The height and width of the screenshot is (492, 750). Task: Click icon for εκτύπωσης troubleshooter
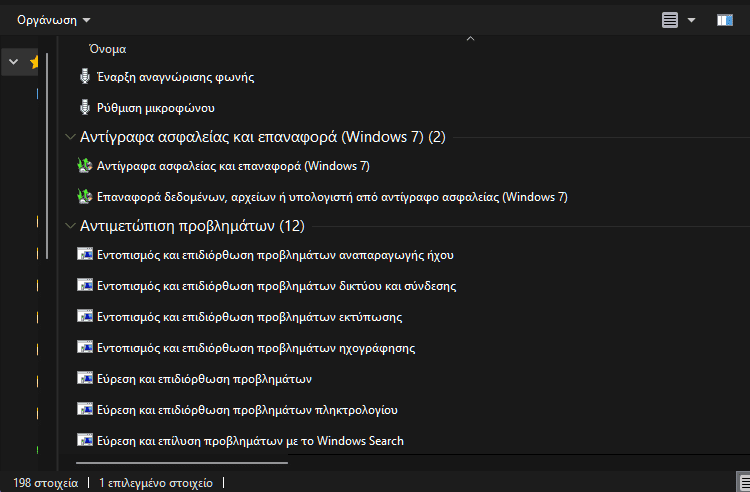(85, 317)
